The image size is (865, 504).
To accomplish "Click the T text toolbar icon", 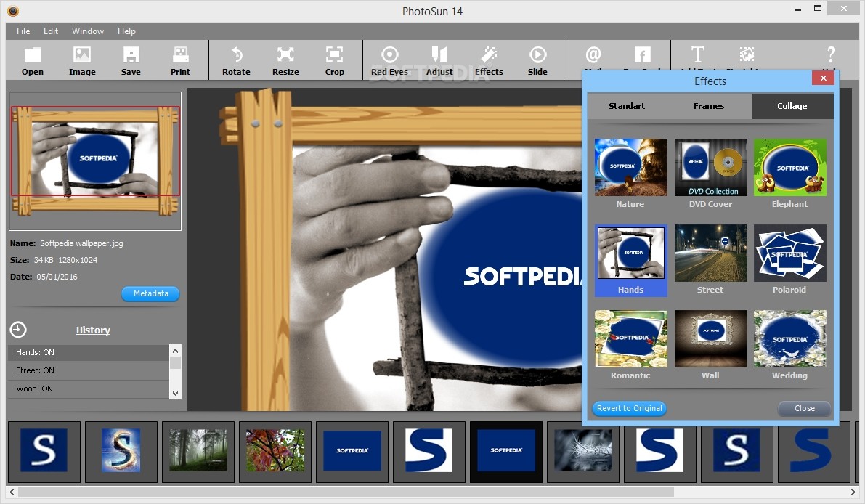I will click(697, 54).
